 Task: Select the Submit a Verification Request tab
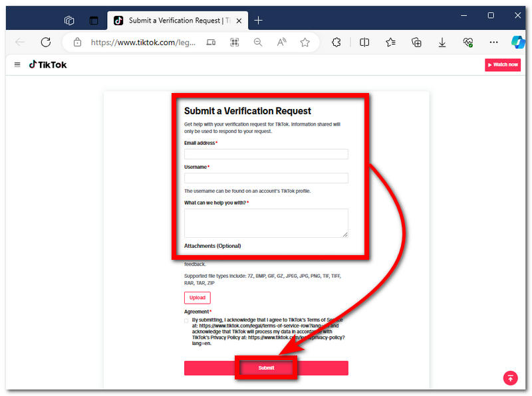tap(173, 21)
